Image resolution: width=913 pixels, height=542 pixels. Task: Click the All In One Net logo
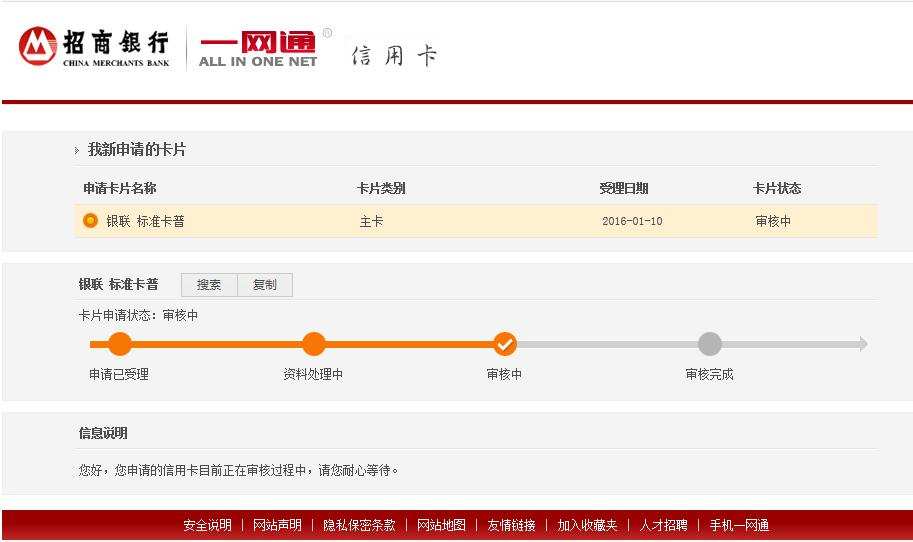(x=258, y=48)
